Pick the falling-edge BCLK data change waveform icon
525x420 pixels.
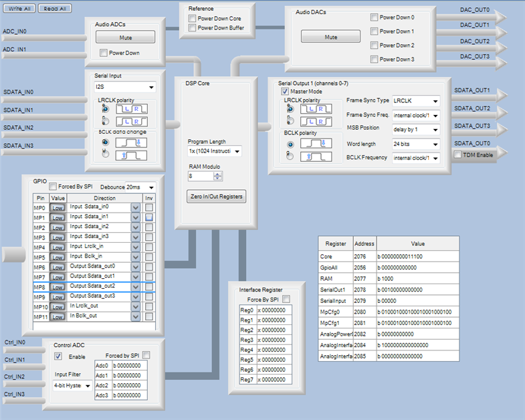coord(131,142)
